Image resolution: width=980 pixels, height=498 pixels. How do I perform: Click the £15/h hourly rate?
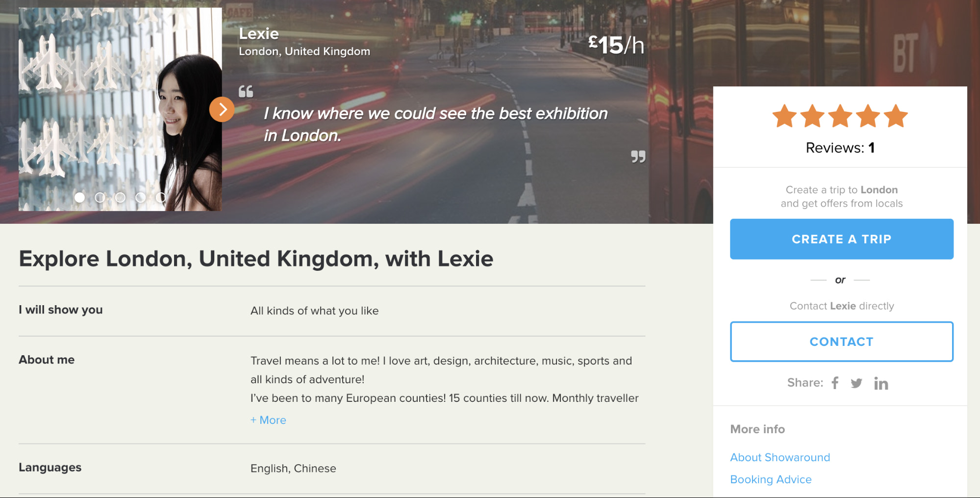click(616, 45)
